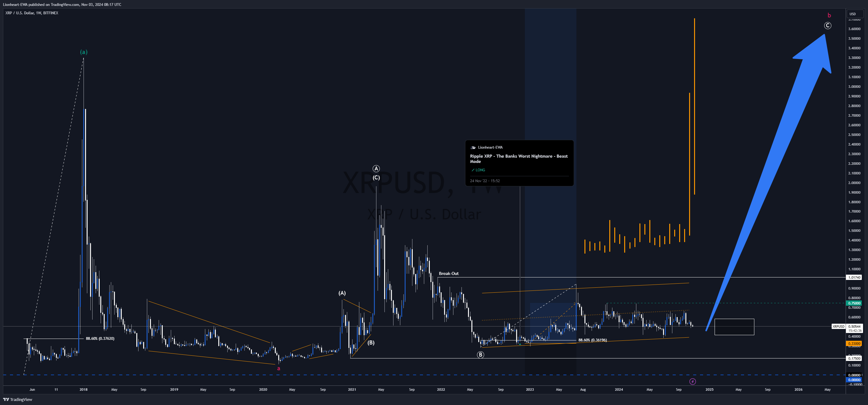Open the USD currency selector
The image size is (868, 405).
(x=856, y=14)
